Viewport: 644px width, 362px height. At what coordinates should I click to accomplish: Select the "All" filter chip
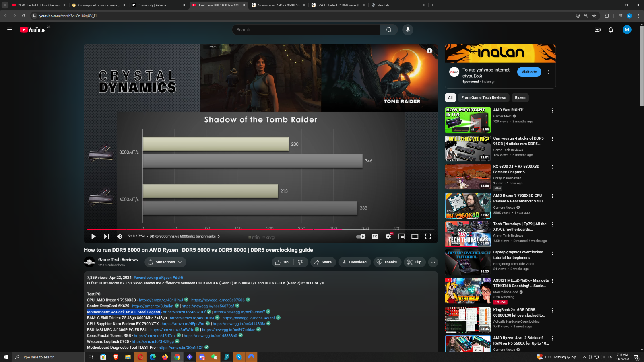coord(450,98)
